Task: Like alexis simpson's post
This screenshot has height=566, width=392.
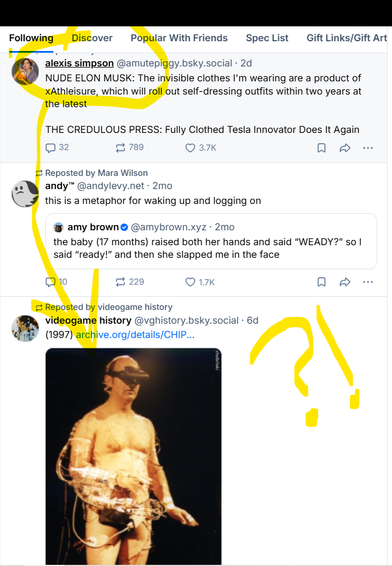Action: (x=190, y=148)
